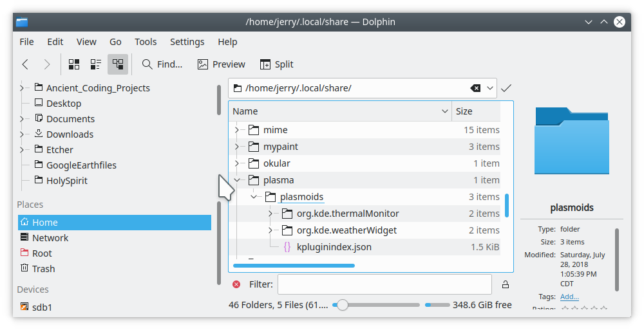This screenshot has height=330, width=644.
Task: Confirm location with checkmark icon
Action: click(506, 88)
